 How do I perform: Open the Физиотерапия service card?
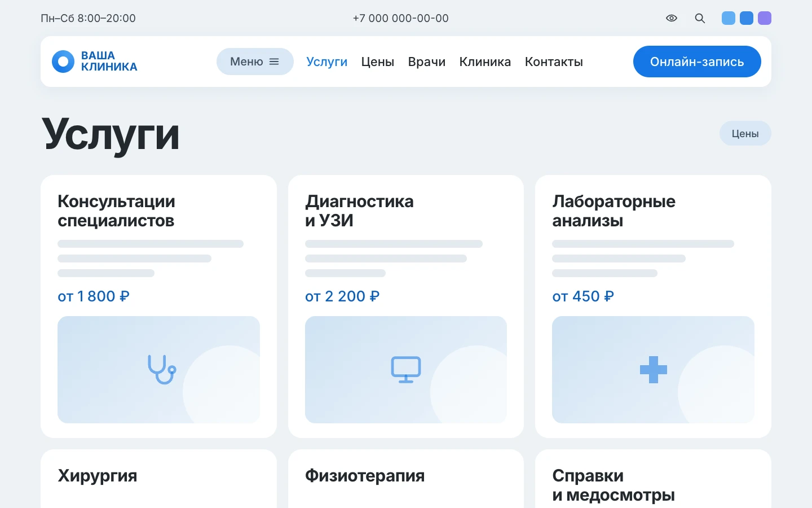pyautogui.click(x=406, y=479)
